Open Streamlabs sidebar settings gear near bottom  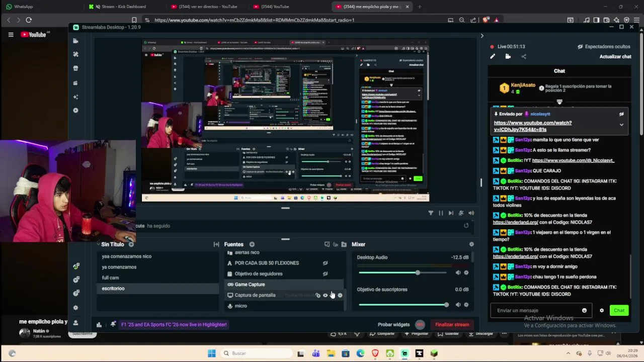(75, 308)
